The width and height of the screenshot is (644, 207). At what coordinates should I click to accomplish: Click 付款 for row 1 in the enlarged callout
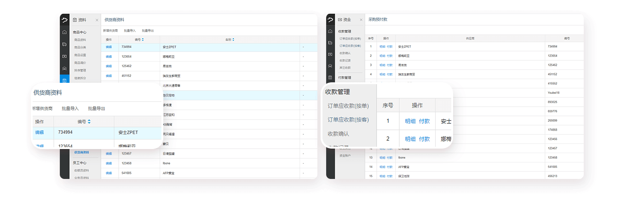[x=424, y=121]
